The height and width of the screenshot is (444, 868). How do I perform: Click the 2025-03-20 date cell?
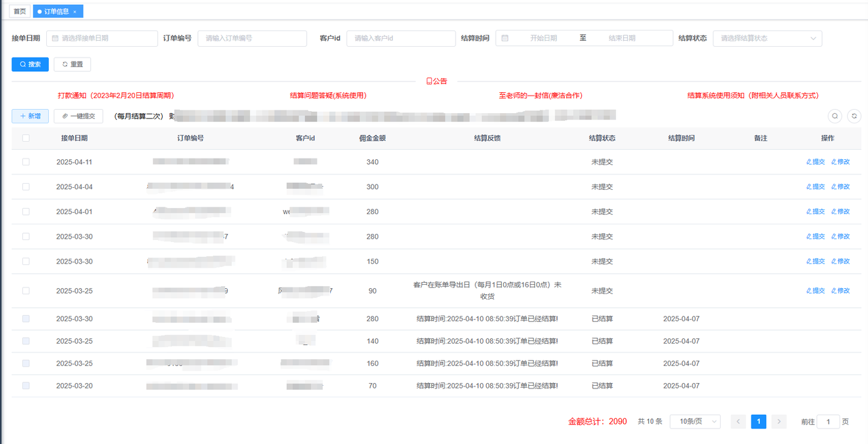tap(74, 386)
